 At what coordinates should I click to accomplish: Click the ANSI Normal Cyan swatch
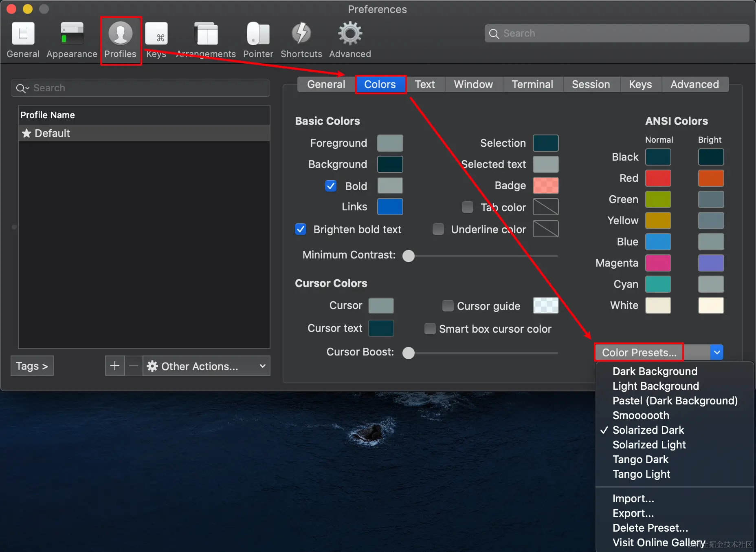(658, 284)
